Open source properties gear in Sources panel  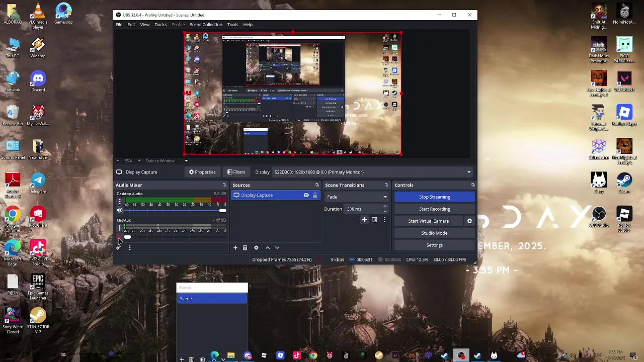point(256,248)
